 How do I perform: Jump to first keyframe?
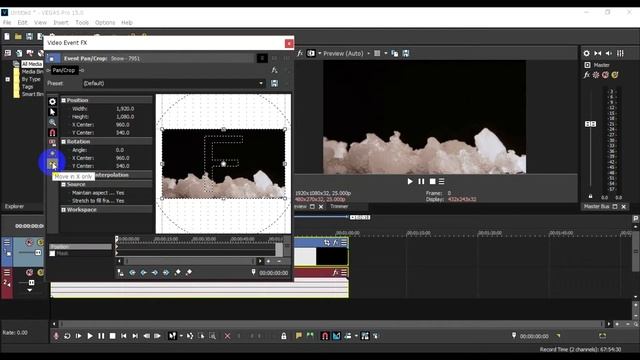click(133, 272)
